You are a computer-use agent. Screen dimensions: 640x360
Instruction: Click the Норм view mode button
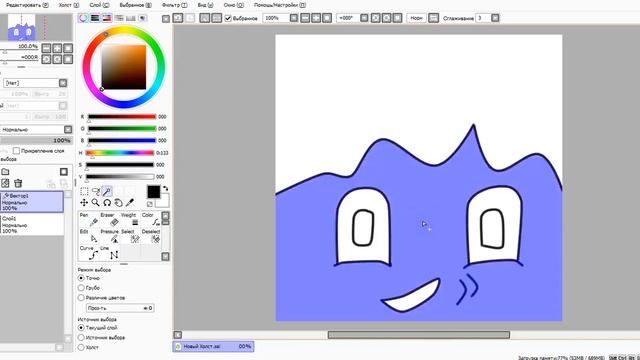click(416, 18)
